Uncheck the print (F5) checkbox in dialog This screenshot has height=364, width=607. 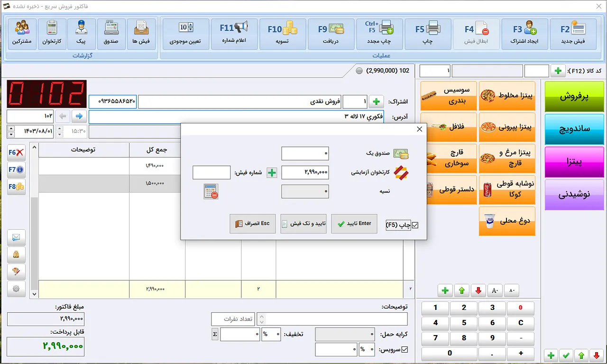pos(415,225)
